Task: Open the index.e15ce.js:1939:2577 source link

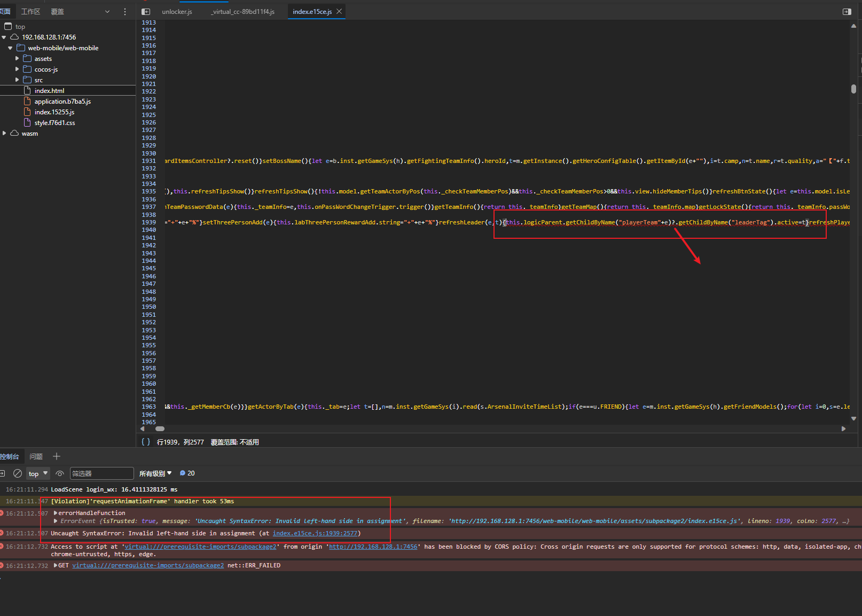Action: click(315, 533)
